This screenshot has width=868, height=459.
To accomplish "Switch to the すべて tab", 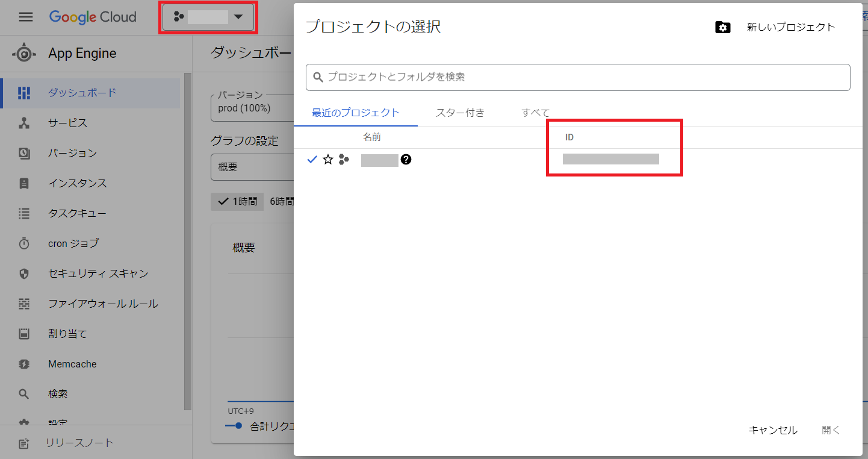I will click(536, 113).
